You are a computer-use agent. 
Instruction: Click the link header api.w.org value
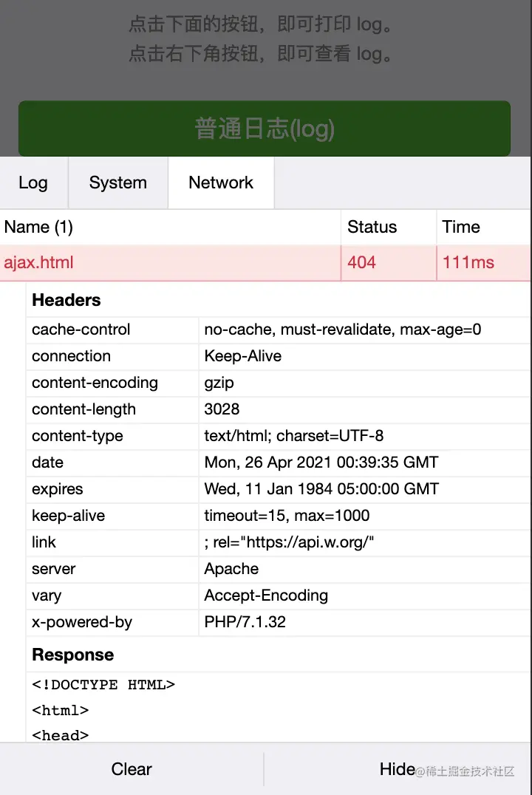click(x=289, y=542)
